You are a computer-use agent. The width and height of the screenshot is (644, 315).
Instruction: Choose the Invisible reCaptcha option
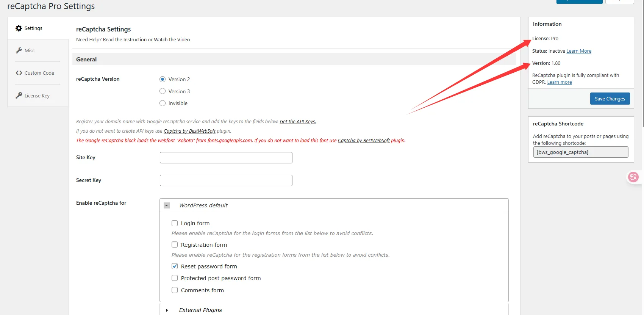click(163, 103)
